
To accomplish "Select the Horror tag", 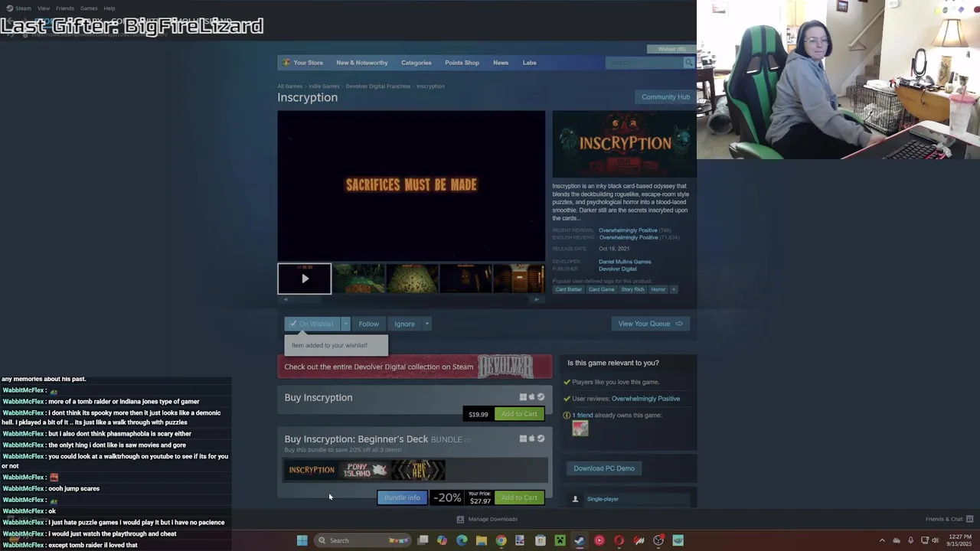I will click(658, 289).
